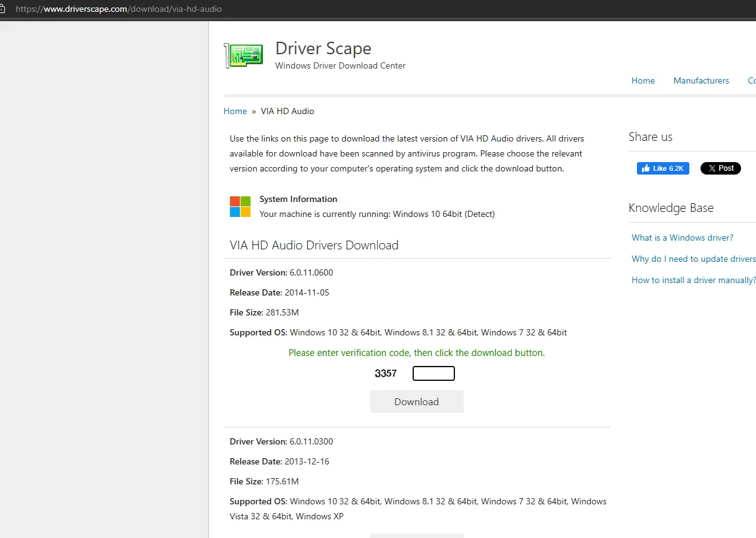Click 'Please enter verification code' green notice

coord(416,353)
